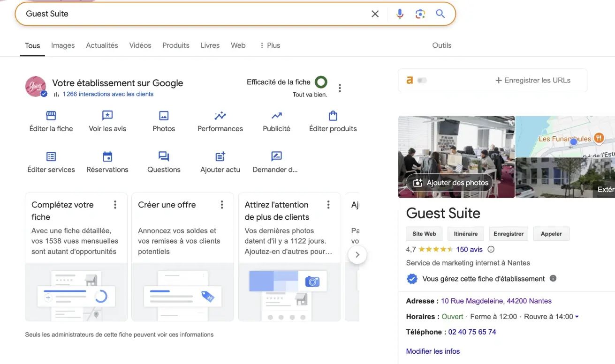This screenshot has width=615, height=364.
Task: Click the 02 40 75 65 74 phone number
Action: 472,332
